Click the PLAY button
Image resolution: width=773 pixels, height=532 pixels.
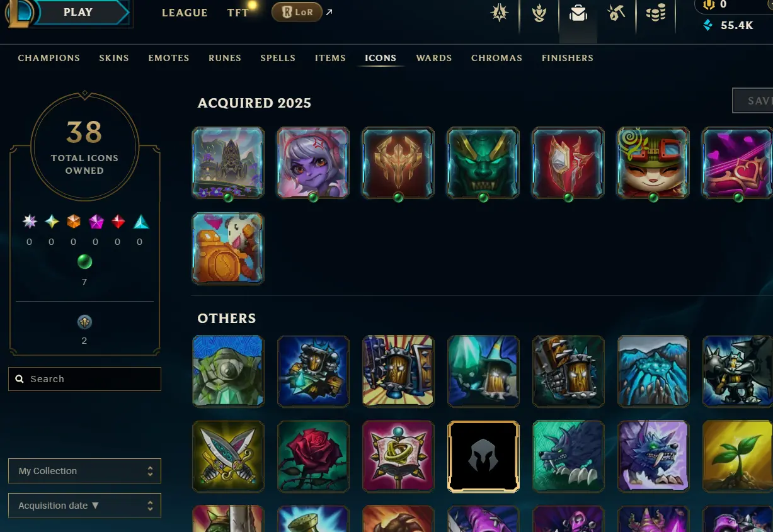point(78,12)
